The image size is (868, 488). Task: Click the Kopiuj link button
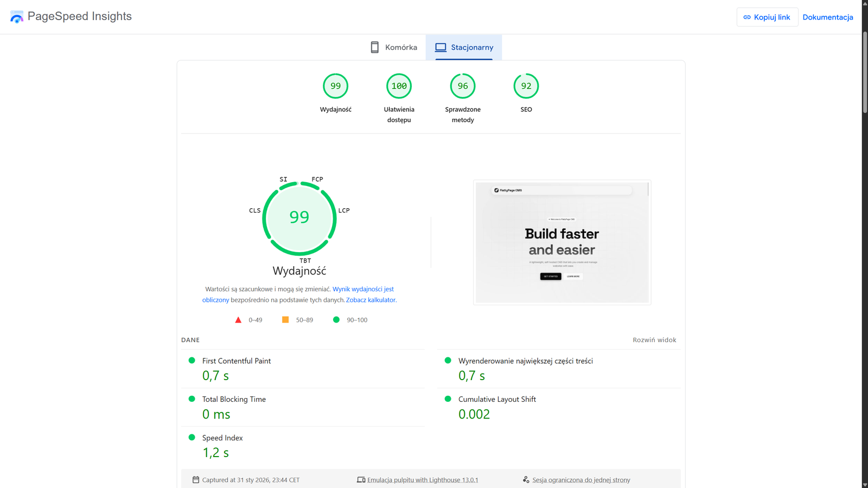[x=767, y=17]
